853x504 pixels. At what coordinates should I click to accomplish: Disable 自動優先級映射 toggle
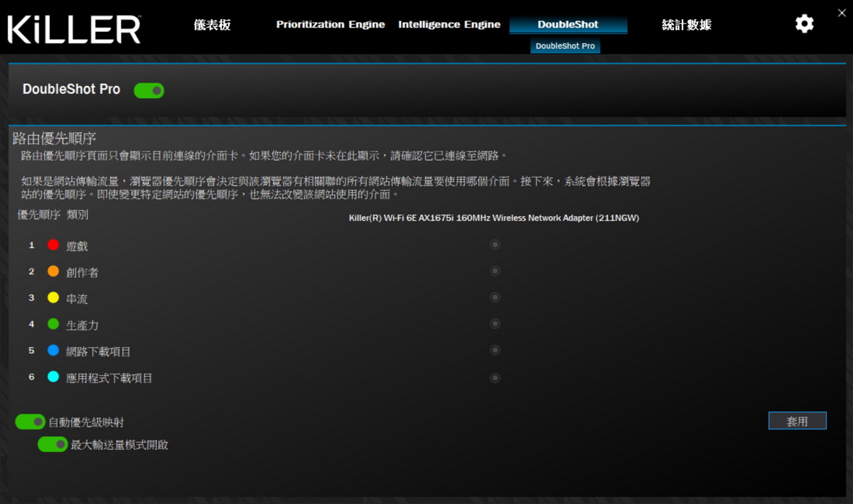[31, 422]
